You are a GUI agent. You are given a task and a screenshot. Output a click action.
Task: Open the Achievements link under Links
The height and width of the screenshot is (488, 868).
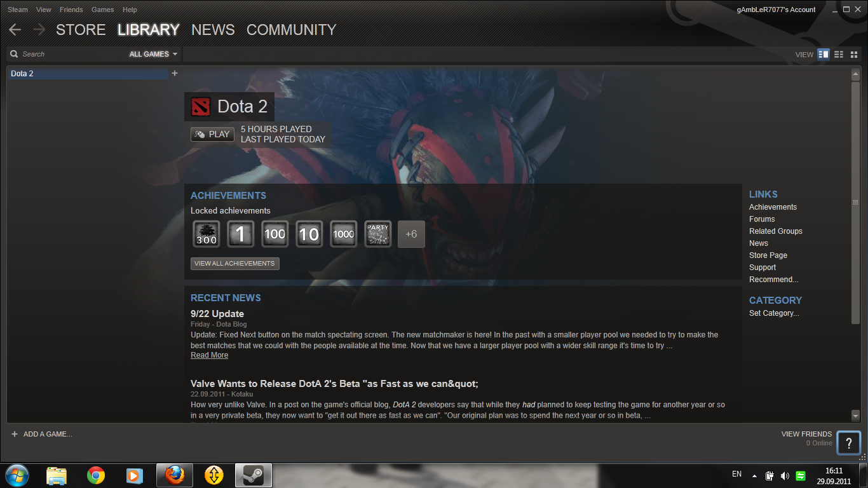[773, 207]
